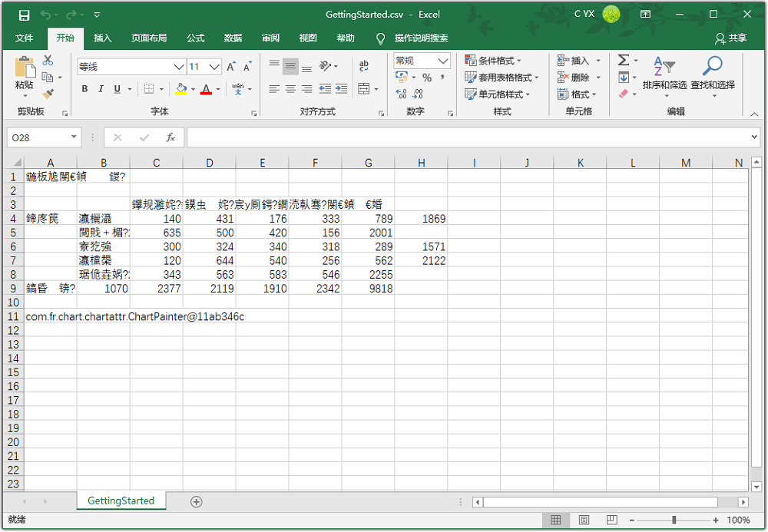
Task: Click the phonetic guide wén icon
Action: click(237, 89)
